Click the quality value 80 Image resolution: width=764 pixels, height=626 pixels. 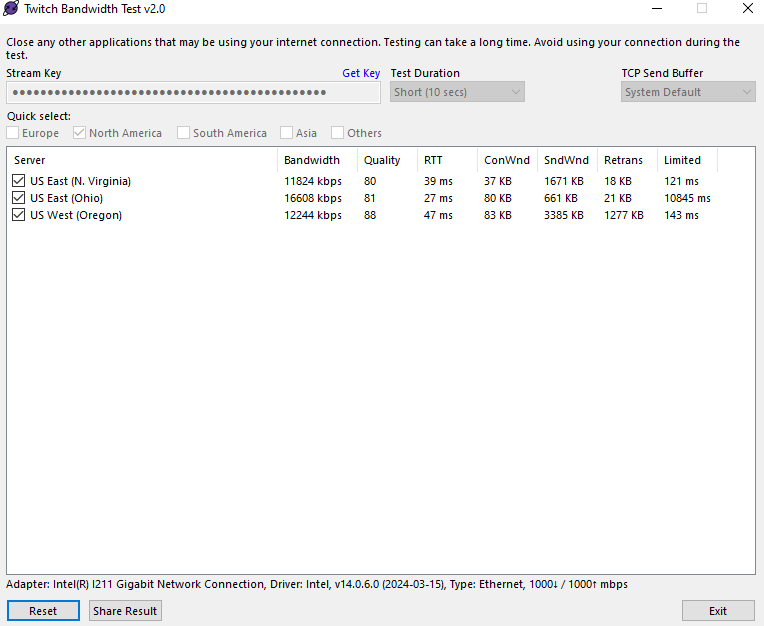pyautogui.click(x=370, y=181)
